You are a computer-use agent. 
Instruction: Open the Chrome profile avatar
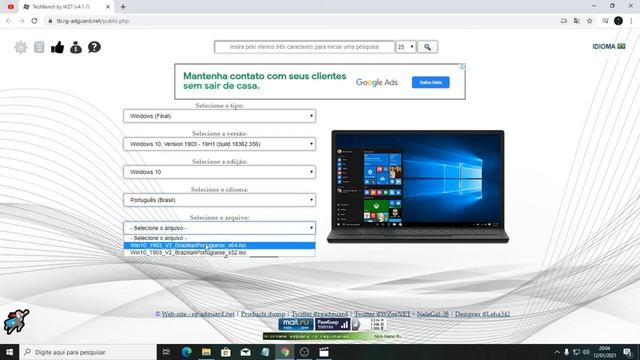(x=618, y=21)
